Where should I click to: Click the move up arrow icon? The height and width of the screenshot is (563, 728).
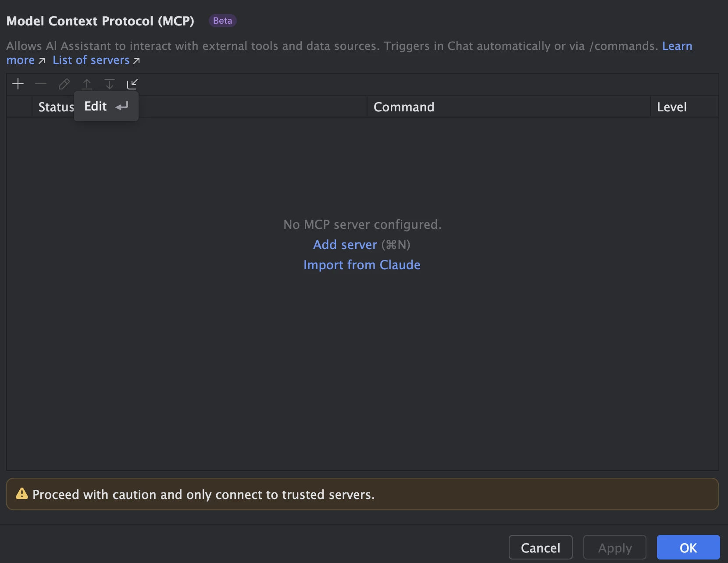[87, 84]
